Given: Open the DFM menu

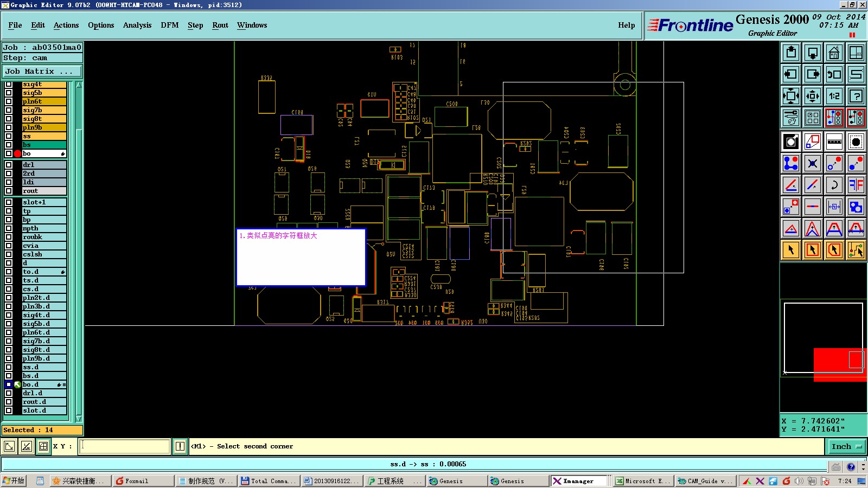Looking at the screenshot, I should point(170,25).
